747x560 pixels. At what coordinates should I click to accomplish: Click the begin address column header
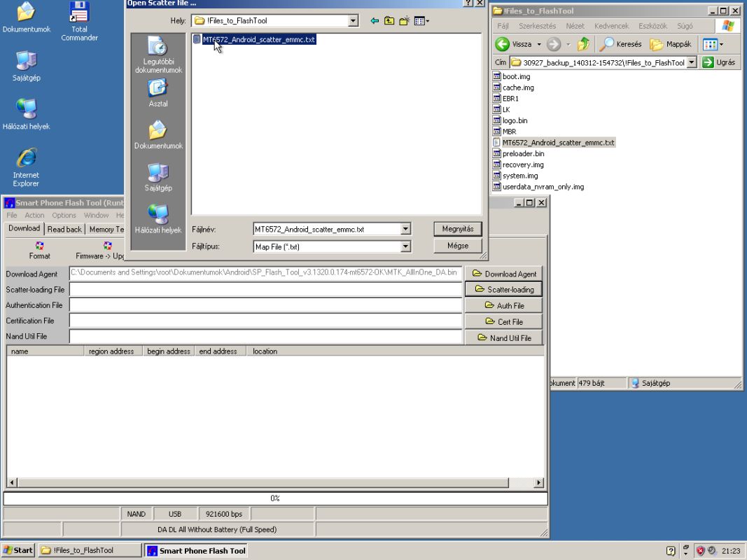point(169,351)
